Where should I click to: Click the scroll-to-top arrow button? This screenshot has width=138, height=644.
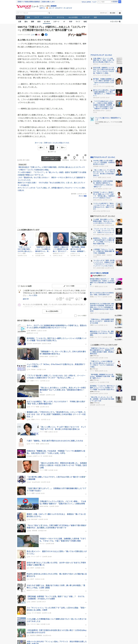(x=133, y=398)
